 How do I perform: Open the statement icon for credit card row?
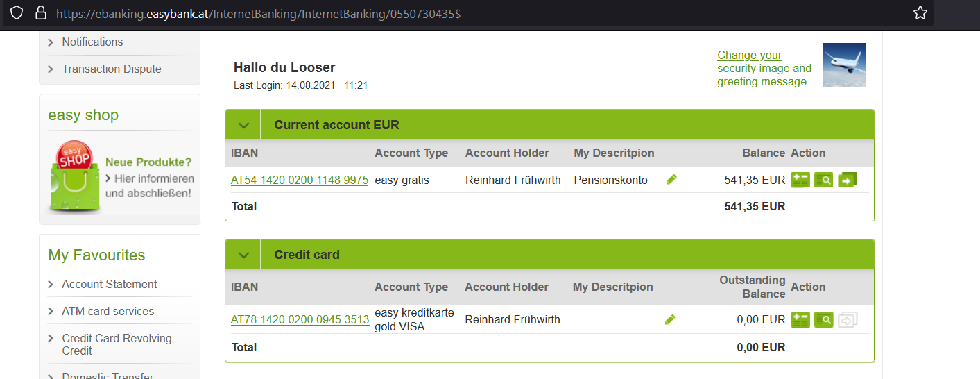(800, 320)
